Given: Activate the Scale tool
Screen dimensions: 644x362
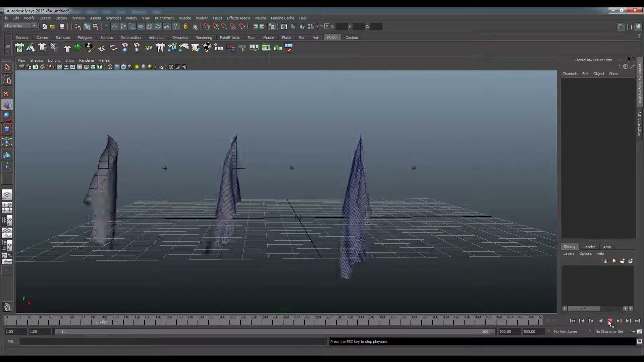Looking at the screenshot, I should [7, 129].
